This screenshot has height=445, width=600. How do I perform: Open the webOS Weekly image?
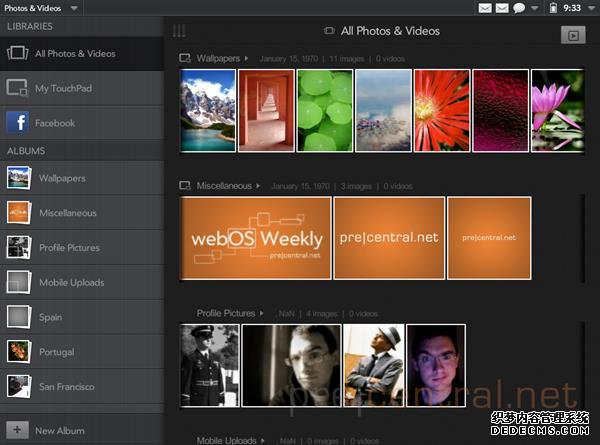pyautogui.click(x=256, y=238)
